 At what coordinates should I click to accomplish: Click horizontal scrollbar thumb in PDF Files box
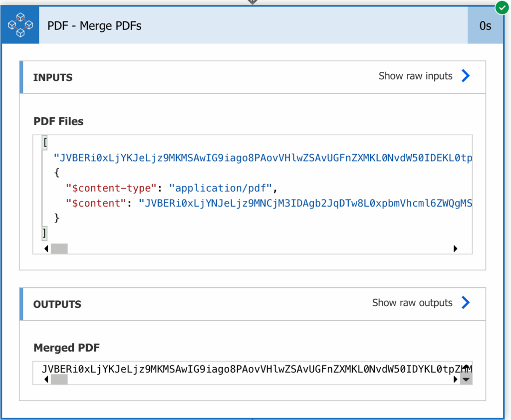[x=59, y=248]
